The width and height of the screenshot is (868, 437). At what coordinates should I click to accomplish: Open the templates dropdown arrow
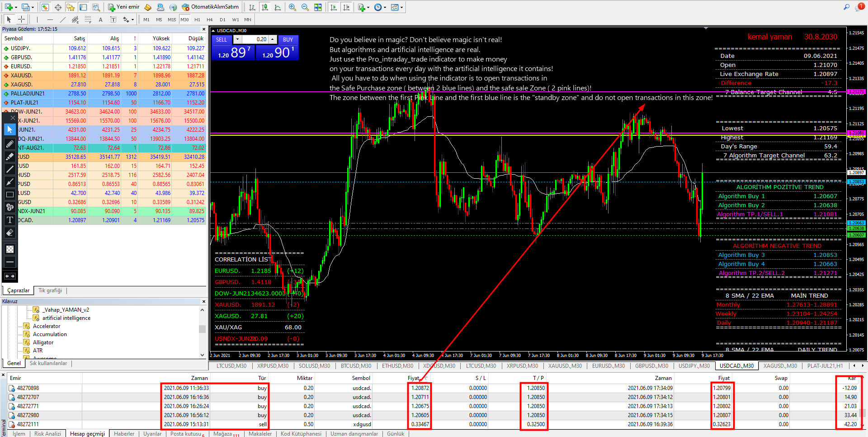401,8
